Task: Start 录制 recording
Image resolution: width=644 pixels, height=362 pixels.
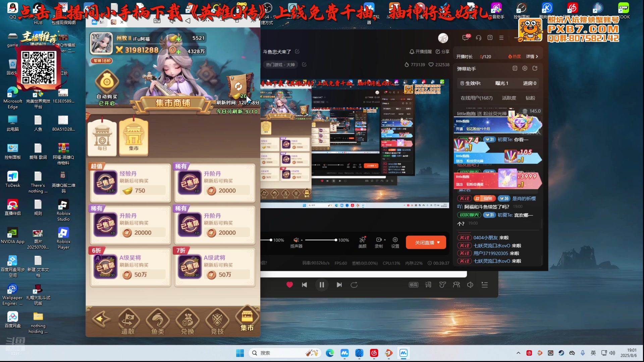Action: point(378,242)
